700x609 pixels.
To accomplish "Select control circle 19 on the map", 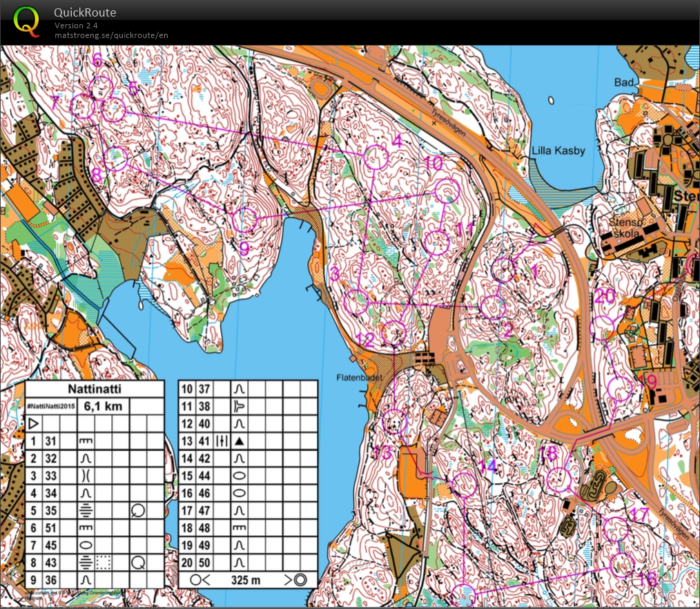I will click(x=620, y=389).
